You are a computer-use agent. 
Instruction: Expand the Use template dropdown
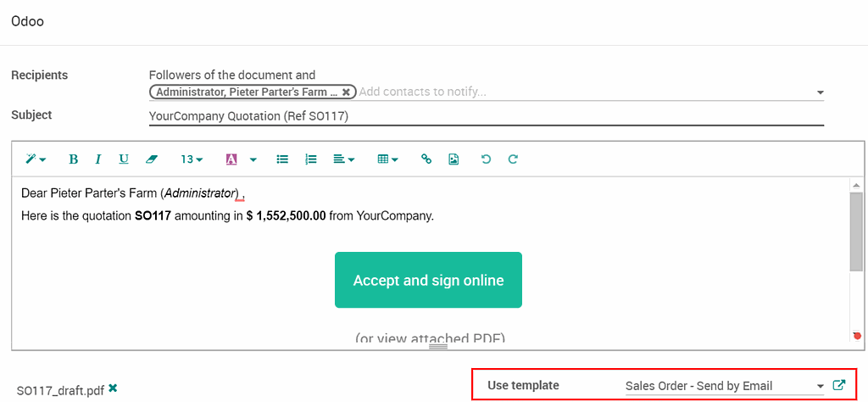coord(725,386)
